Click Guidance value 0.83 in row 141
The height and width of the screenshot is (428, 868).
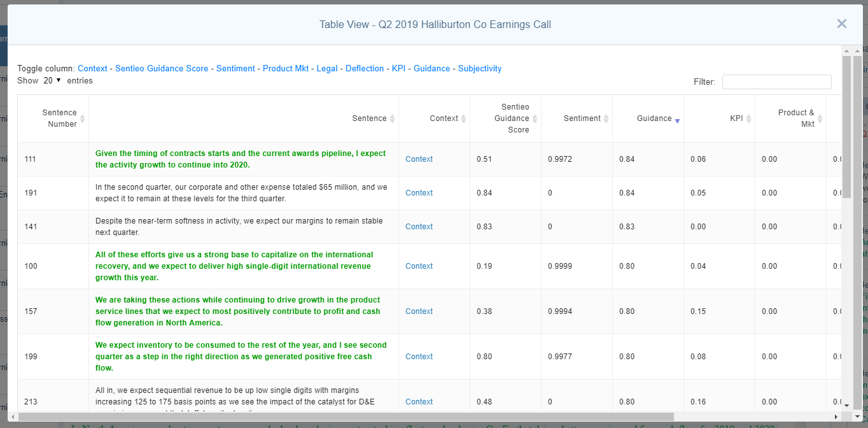[627, 227]
